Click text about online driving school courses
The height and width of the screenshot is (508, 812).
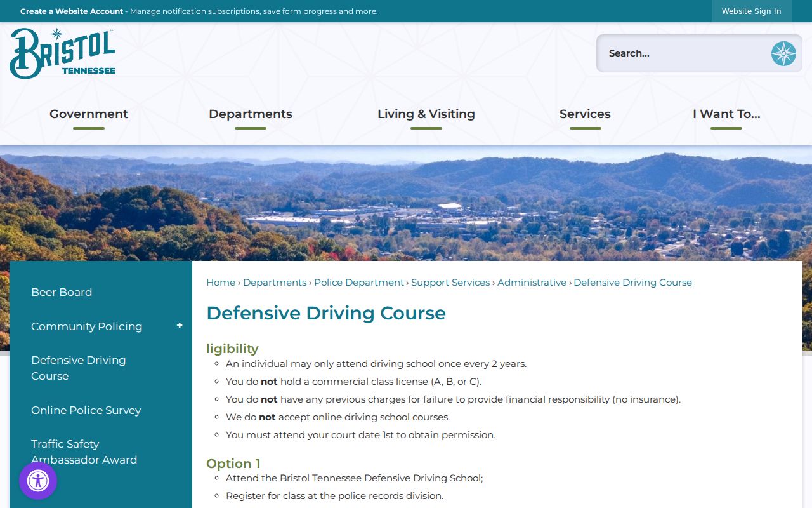click(x=337, y=417)
